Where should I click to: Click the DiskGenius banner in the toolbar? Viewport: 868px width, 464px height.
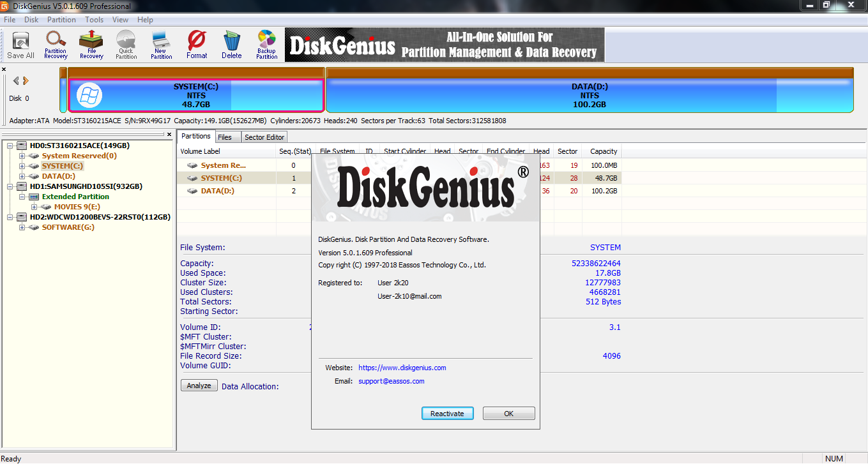(445, 45)
